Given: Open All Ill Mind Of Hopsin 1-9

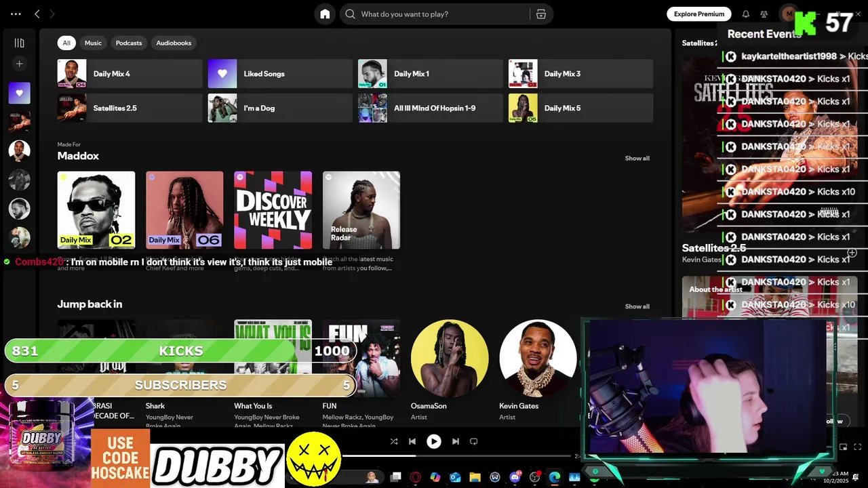Looking at the screenshot, I should click(x=431, y=108).
